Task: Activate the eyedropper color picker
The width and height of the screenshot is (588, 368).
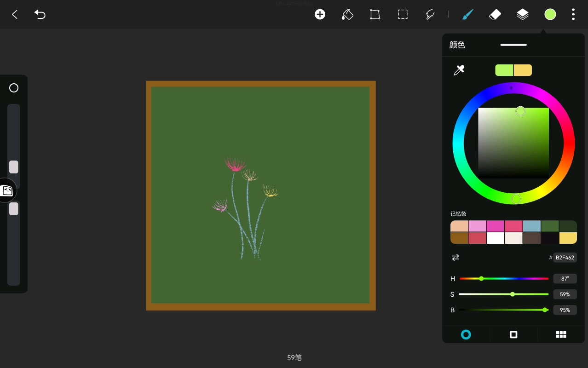Action: pyautogui.click(x=459, y=70)
